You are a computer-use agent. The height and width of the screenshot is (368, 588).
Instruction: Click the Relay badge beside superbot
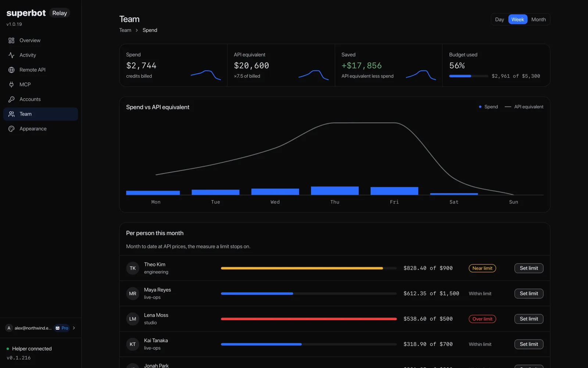pos(60,13)
